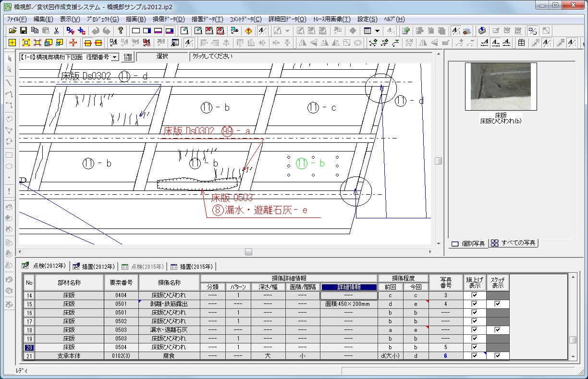
Task: Click the open file folder icon
Action: coord(13,30)
